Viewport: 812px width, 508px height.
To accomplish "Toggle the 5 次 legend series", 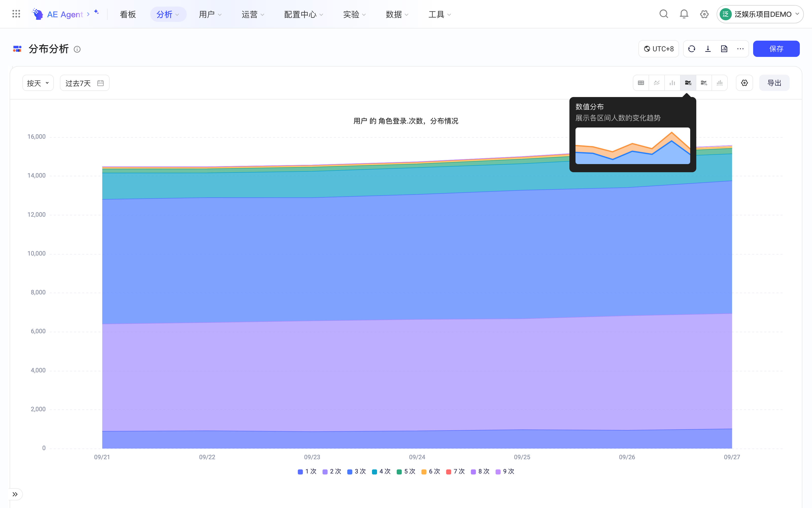I will [x=406, y=471].
